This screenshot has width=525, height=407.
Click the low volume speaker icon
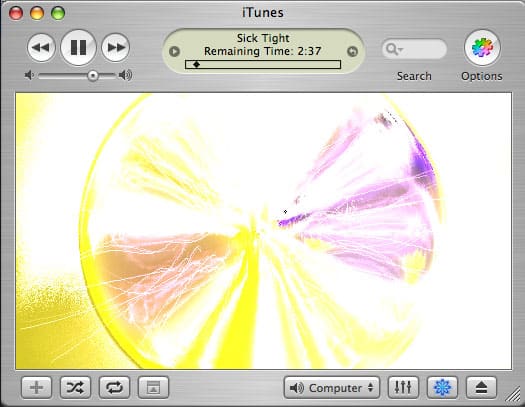click(x=29, y=75)
